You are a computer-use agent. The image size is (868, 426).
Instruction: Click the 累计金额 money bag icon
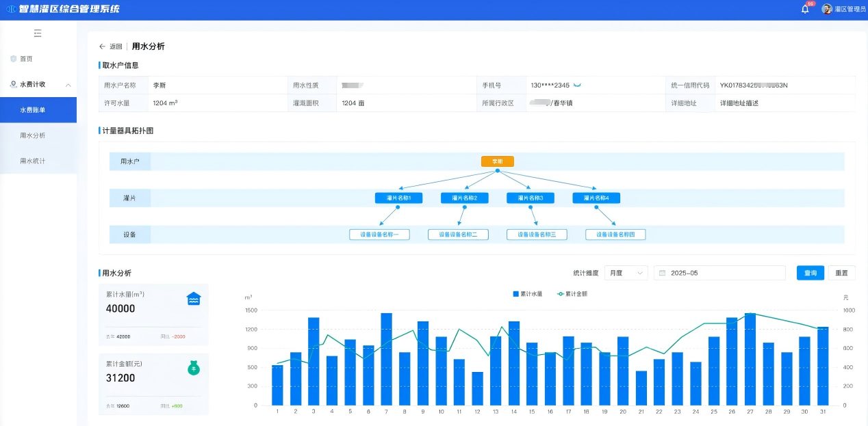tap(194, 368)
